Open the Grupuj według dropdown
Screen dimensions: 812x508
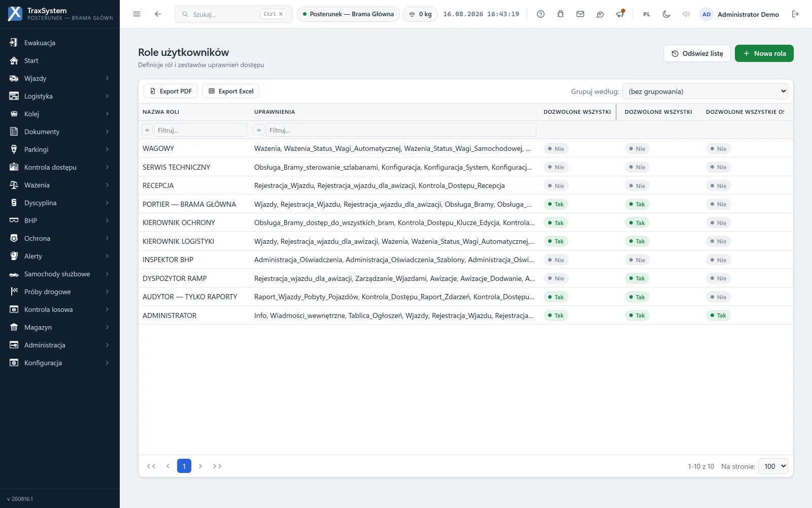(x=705, y=91)
